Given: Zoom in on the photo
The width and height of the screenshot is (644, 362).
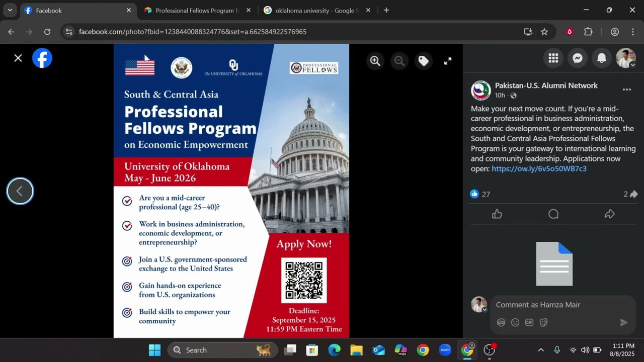Looking at the screenshot, I should (x=375, y=61).
